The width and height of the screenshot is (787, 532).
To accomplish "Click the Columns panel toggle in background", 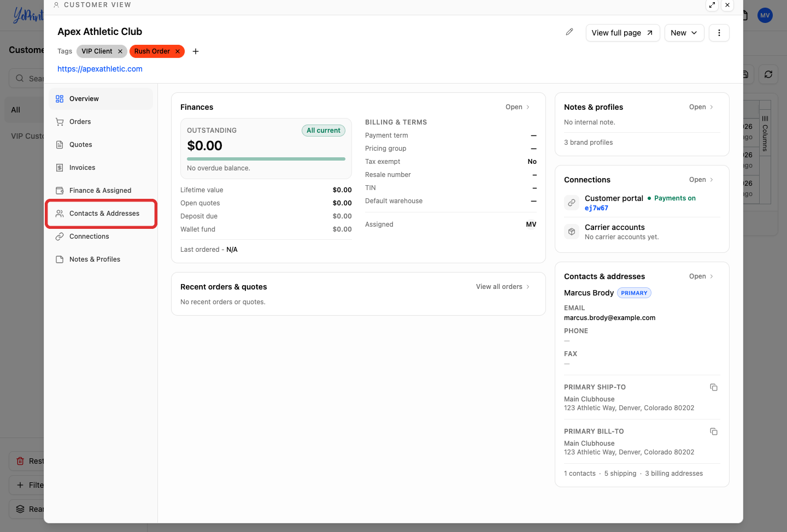I will (765, 133).
